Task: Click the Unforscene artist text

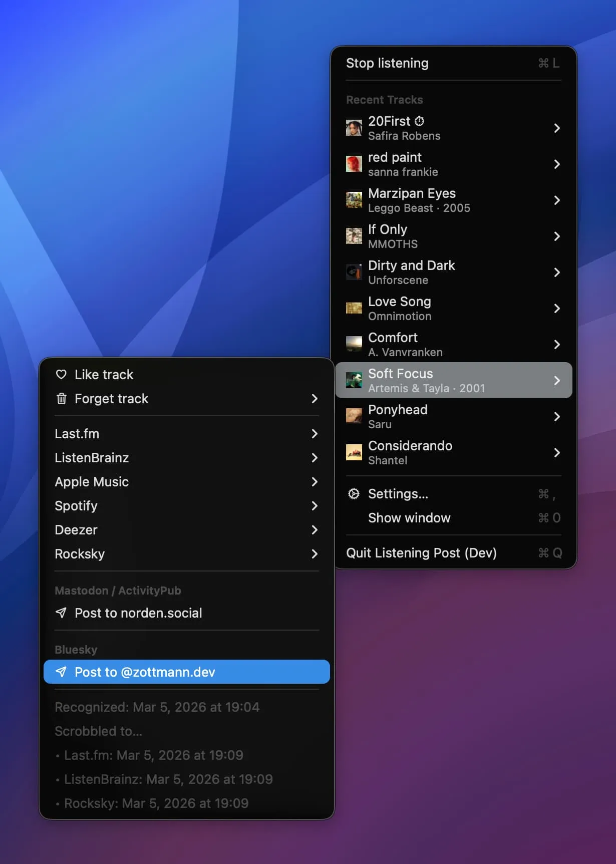Action: point(398,280)
